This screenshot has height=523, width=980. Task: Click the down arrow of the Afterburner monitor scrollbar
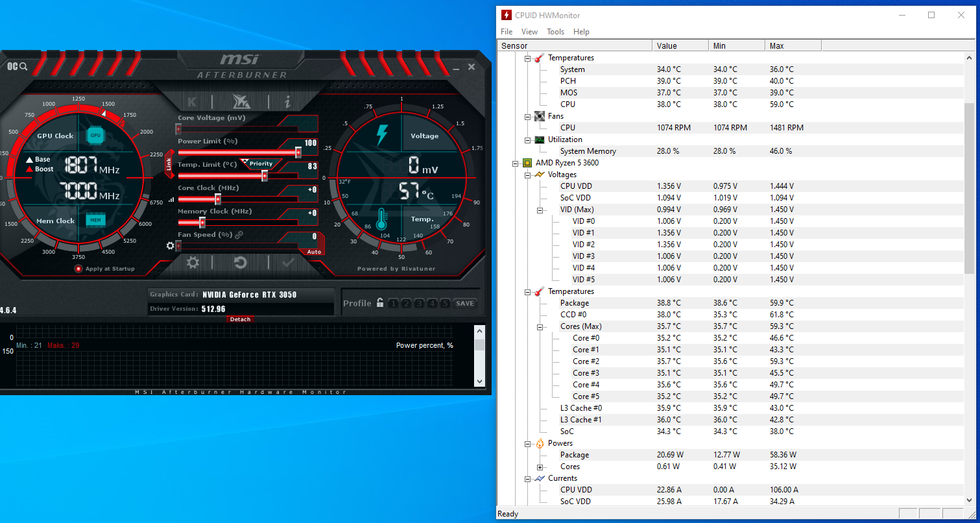coord(480,382)
